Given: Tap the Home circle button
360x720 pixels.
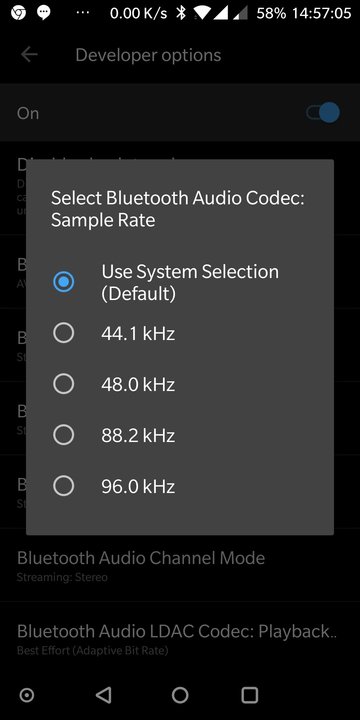Looking at the screenshot, I should click(180, 695).
